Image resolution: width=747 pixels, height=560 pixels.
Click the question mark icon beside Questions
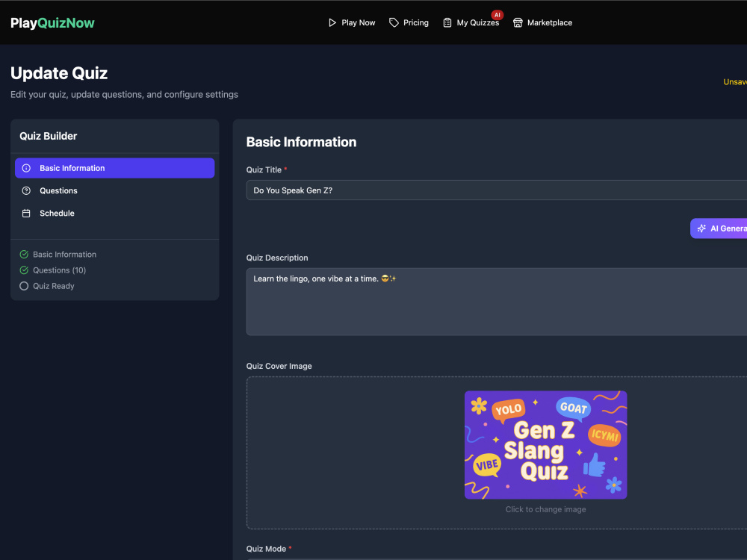click(26, 190)
